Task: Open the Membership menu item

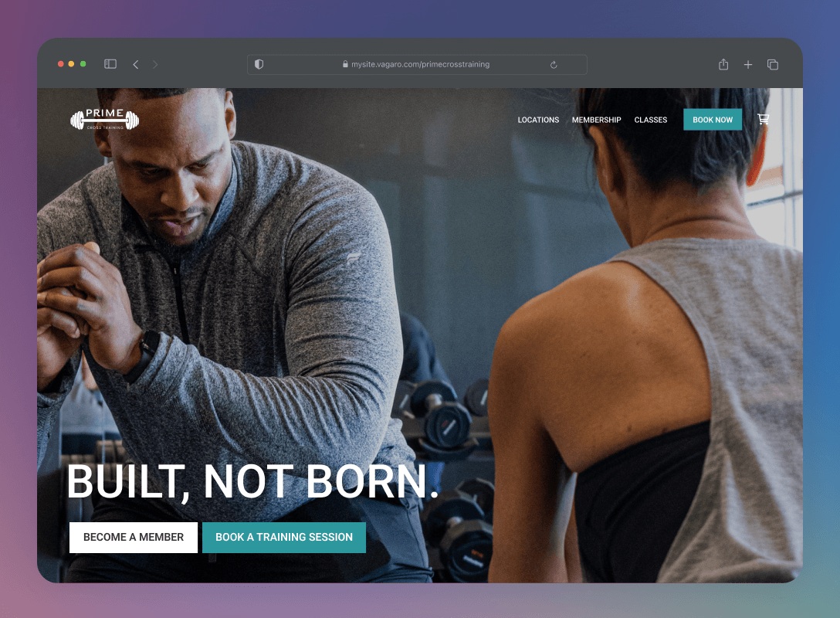Action: point(596,120)
